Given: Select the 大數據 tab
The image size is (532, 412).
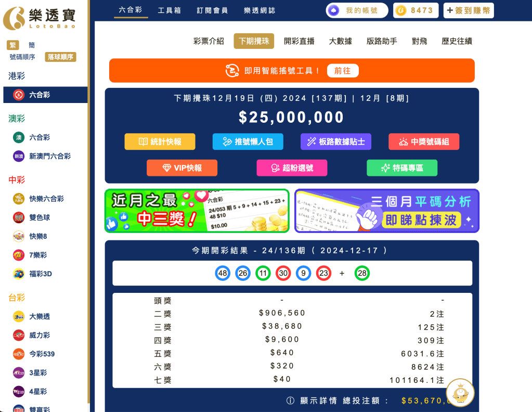Looking at the screenshot, I should click(x=340, y=41).
